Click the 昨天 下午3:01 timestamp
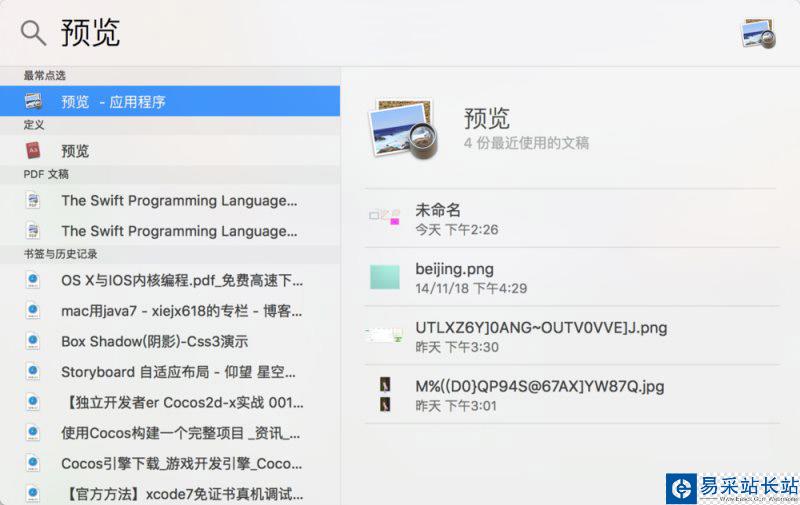The width and height of the screenshot is (800, 505). pyautogui.click(x=456, y=406)
